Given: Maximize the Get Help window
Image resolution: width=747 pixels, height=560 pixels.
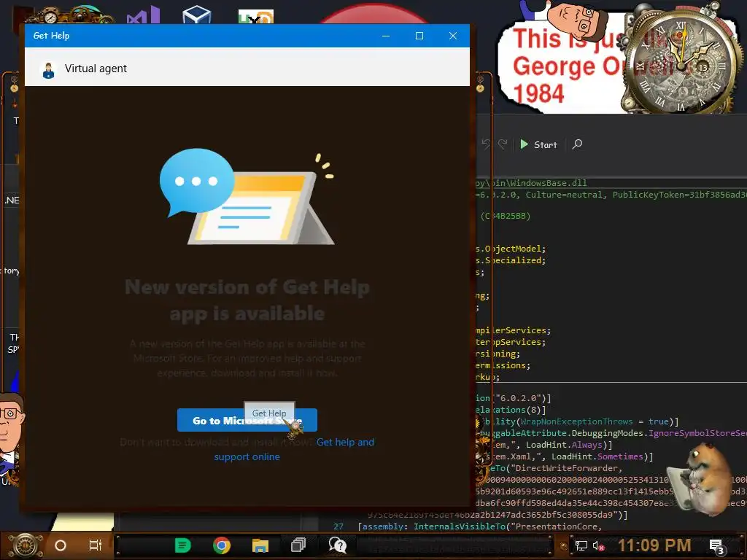Looking at the screenshot, I should pyautogui.click(x=419, y=36).
